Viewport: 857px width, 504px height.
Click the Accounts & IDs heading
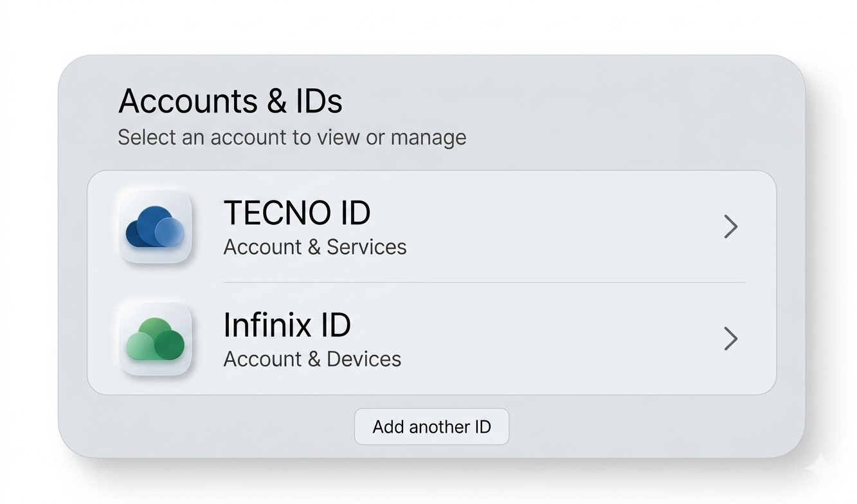(x=231, y=101)
